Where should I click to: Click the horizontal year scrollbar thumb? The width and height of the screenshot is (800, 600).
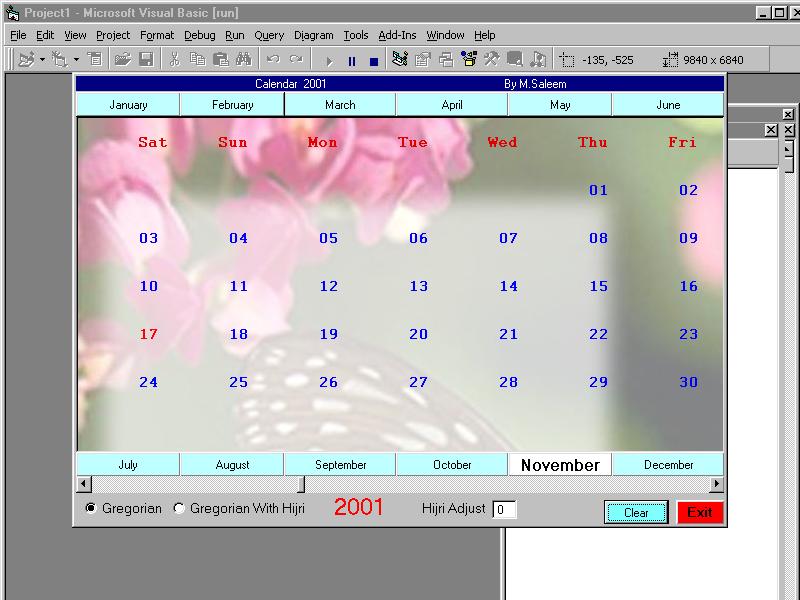[300, 485]
